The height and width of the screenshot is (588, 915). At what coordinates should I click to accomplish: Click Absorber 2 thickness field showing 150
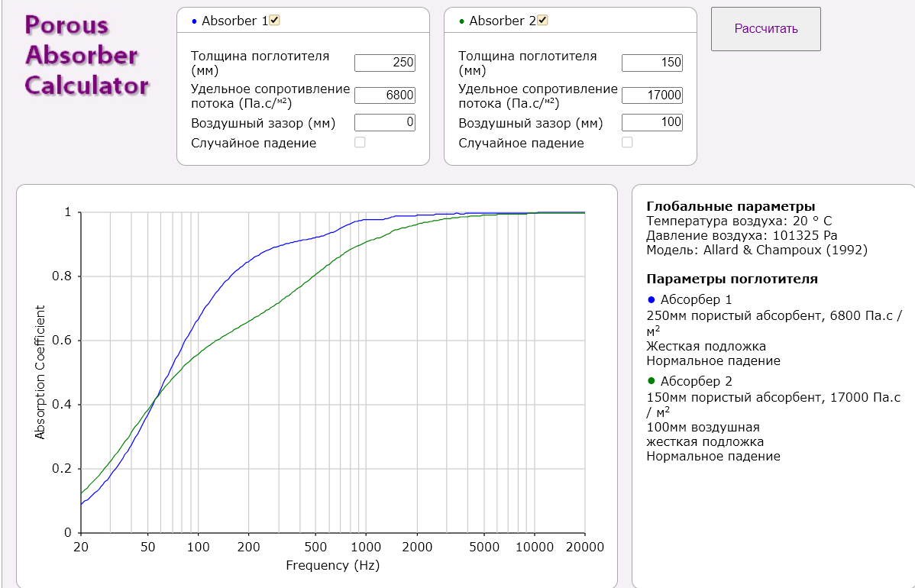tap(652, 63)
